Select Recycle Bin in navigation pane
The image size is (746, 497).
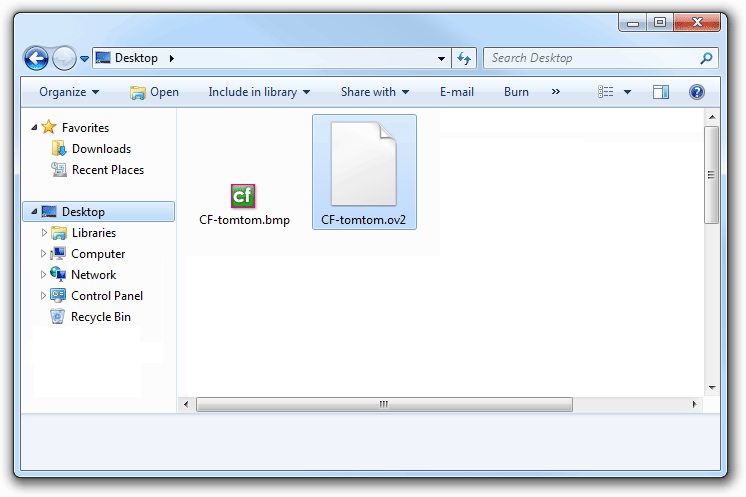tap(100, 317)
